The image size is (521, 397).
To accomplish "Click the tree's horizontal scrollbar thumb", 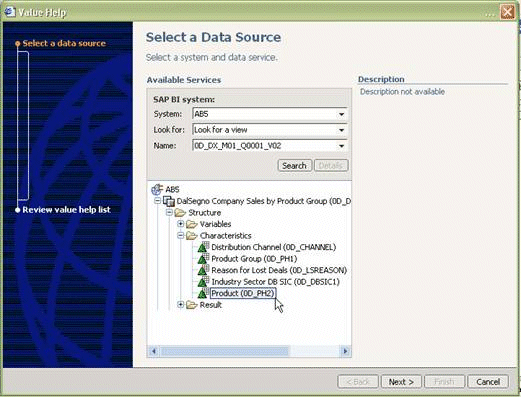I will click(225, 351).
